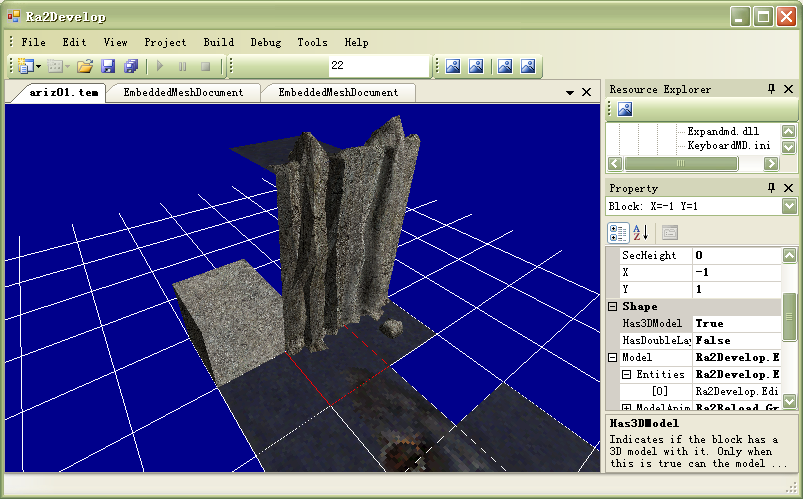
Task: Select the Categorized view icon in Property panel
Action: pyautogui.click(x=620, y=232)
